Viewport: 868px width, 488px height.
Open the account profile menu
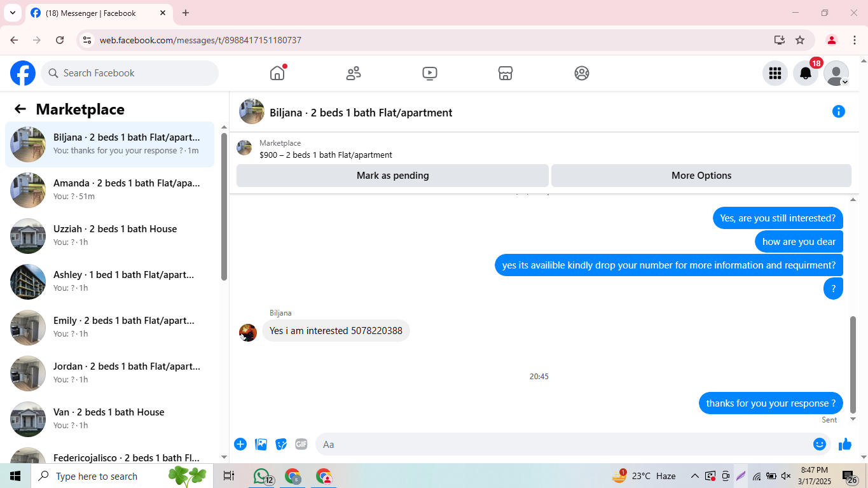[836, 73]
